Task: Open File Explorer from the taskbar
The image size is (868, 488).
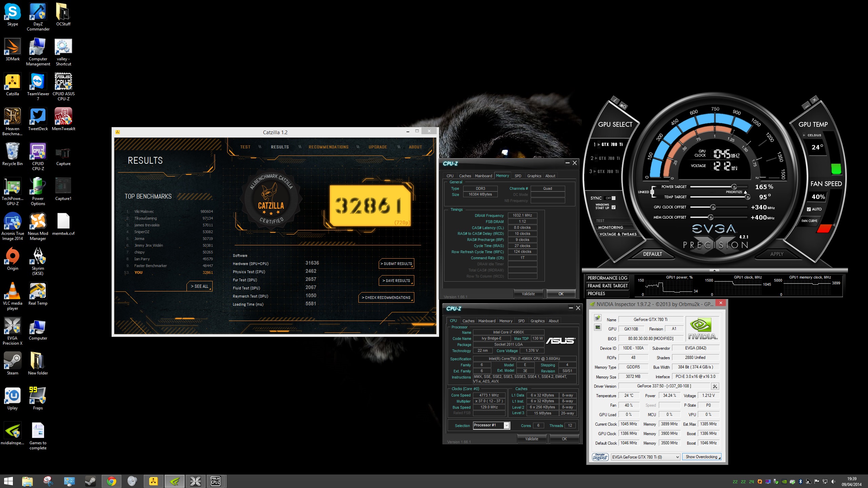Action: [x=27, y=481]
